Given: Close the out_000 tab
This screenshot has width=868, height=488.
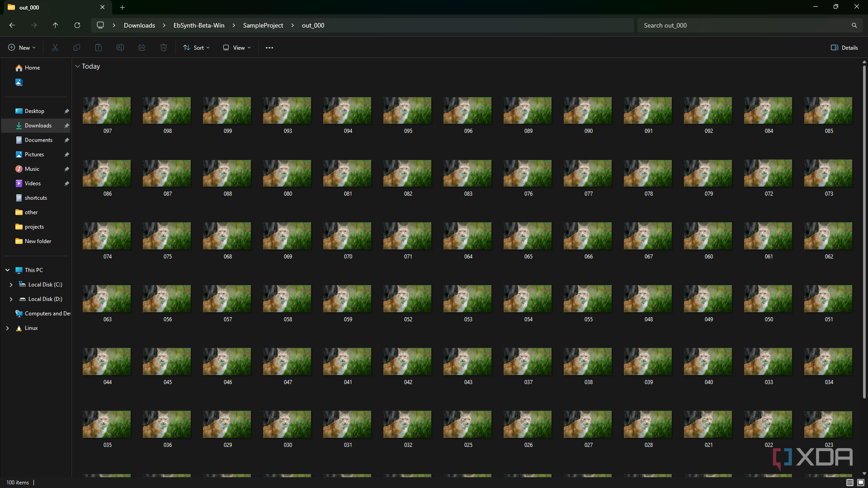Looking at the screenshot, I should [x=103, y=7].
